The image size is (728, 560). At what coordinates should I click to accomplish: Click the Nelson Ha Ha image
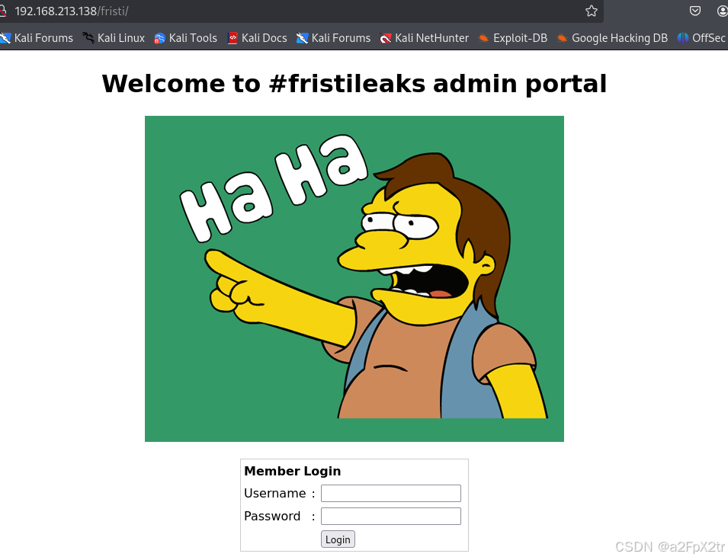pyautogui.click(x=354, y=279)
